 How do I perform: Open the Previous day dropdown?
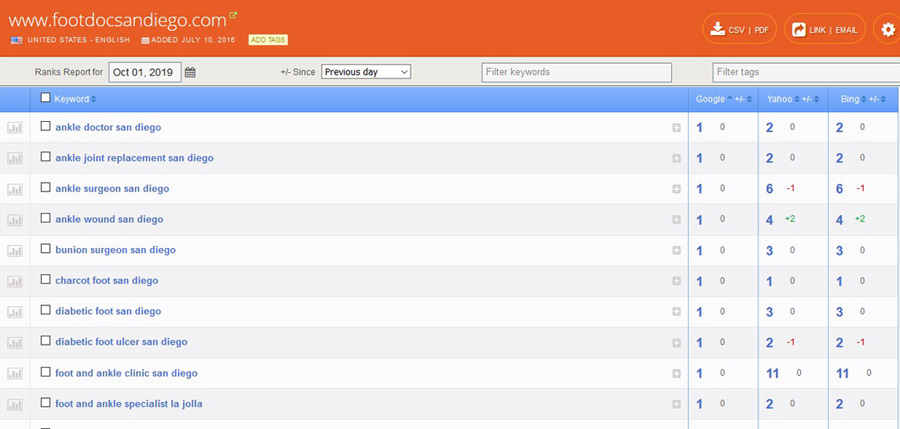click(366, 72)
